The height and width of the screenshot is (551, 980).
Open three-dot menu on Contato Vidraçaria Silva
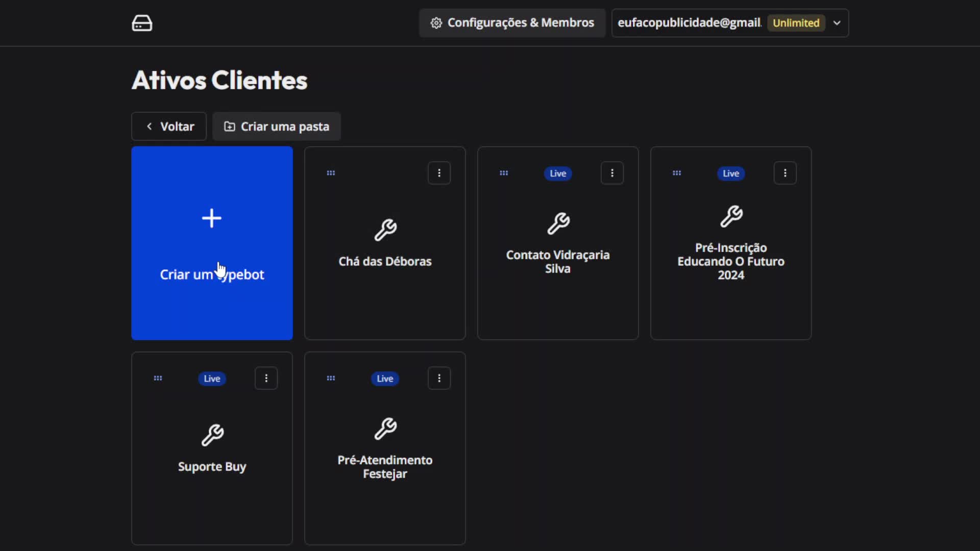click(612, 173)
